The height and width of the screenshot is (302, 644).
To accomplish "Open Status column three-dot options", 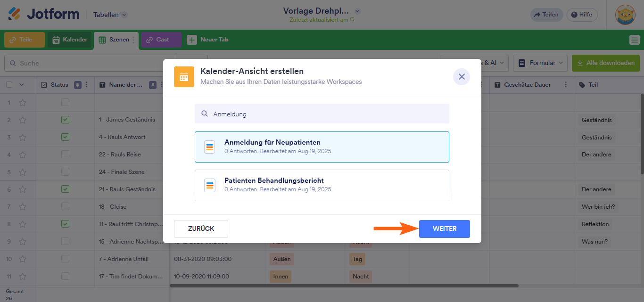I will tap(86, 85).
